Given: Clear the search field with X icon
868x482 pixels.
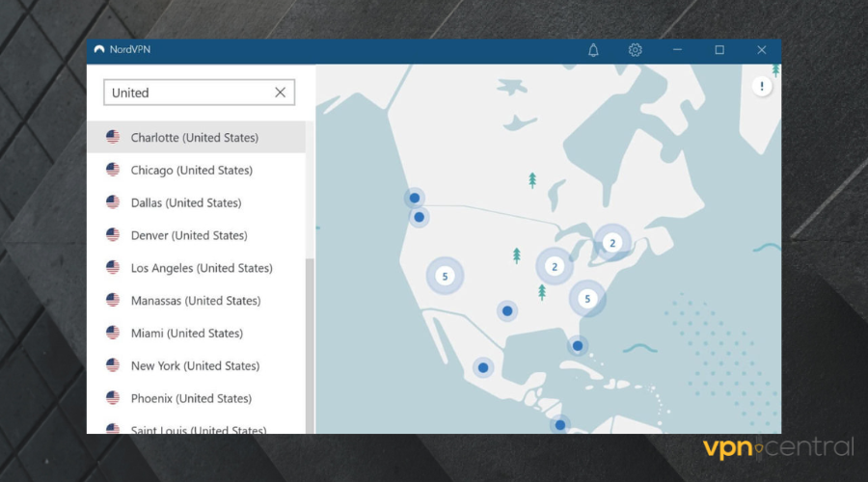Looking at the screenshot, I should (280, 93).
